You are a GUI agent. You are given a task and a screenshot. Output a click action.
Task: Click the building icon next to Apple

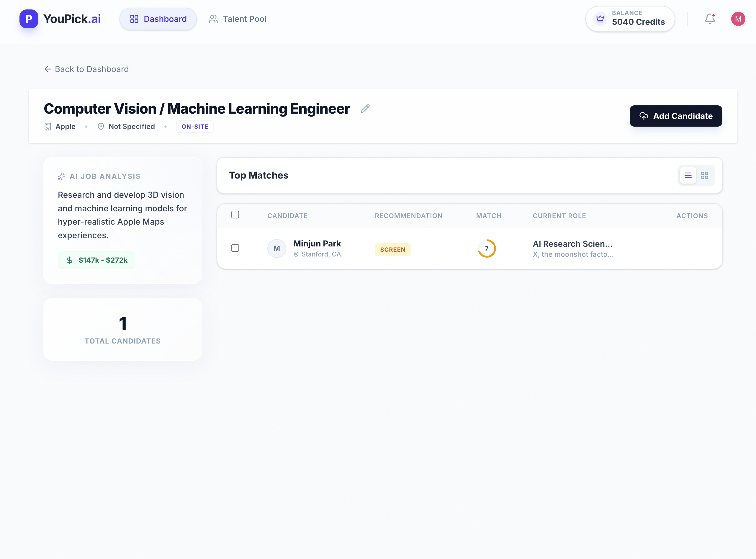pyautogui.click(x=47, y=127)
